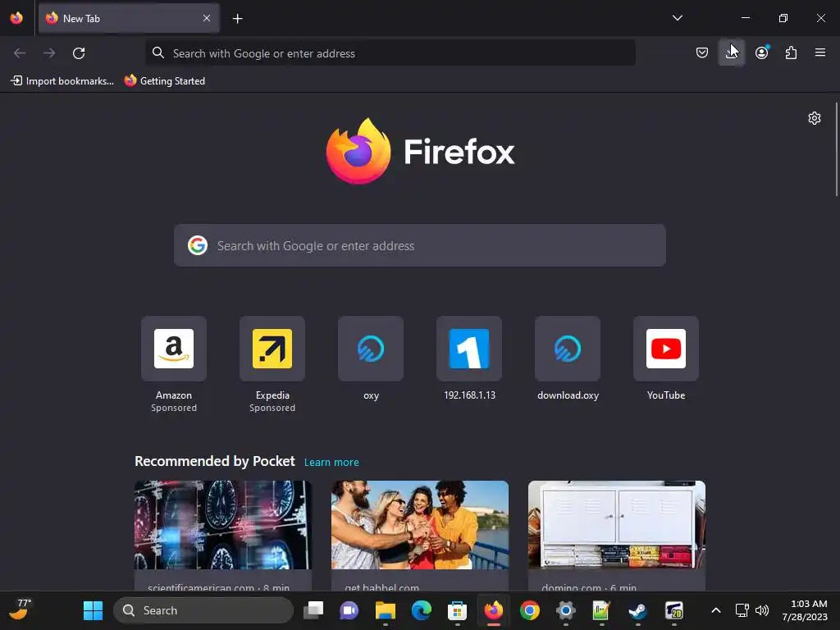Open Firefox View pinned tab icon

[16, 18]
